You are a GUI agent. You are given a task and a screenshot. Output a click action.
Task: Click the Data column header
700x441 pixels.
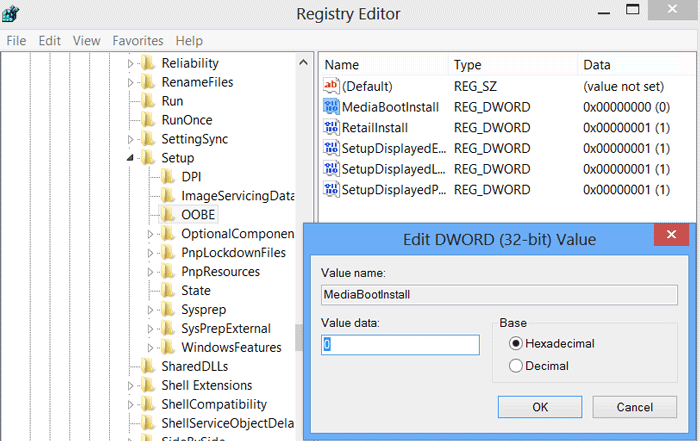(637, 65)
